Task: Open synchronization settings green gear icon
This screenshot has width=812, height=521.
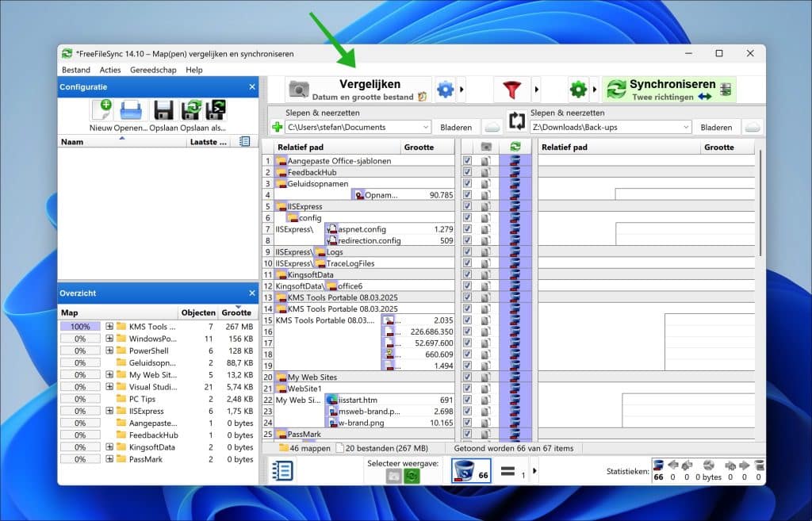Action: click(x=578, y=90)
